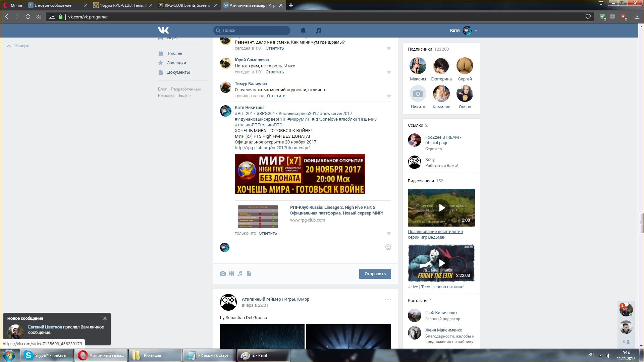Attach a document to the comment

249,274
